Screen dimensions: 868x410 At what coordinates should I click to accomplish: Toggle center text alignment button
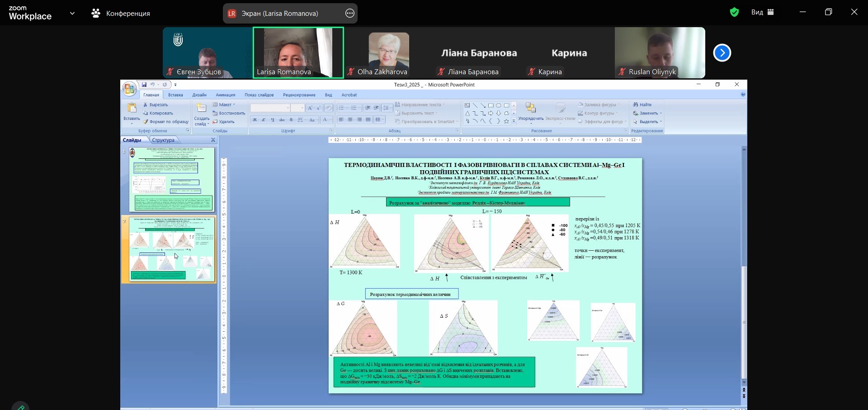click(350, 120)
